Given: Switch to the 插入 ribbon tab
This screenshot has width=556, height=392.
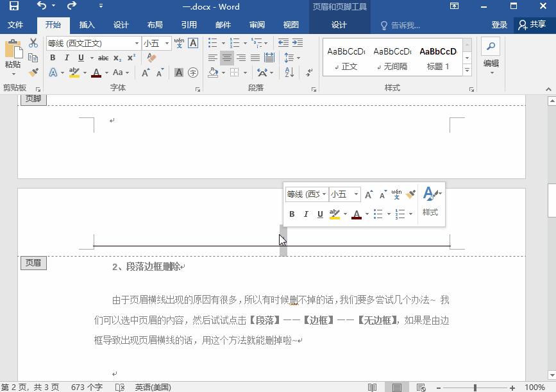Looking at the screenshot, I should click(87, 25).
